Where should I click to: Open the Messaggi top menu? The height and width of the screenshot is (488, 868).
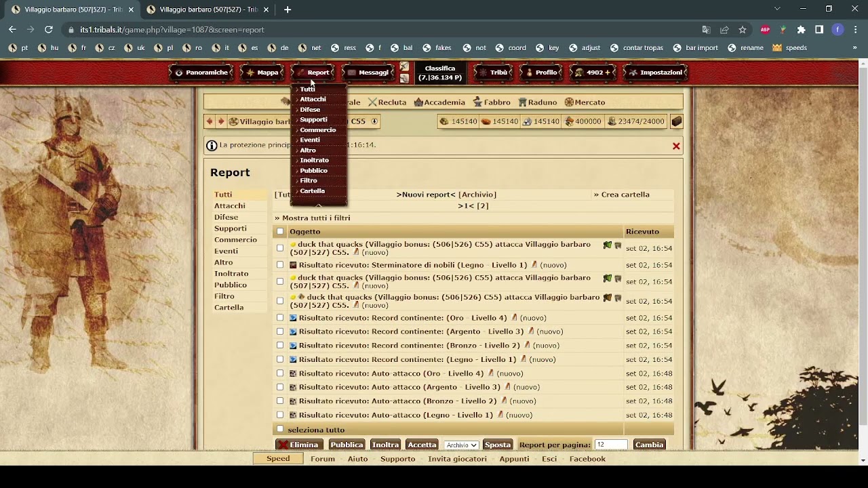tap(368, 73)
